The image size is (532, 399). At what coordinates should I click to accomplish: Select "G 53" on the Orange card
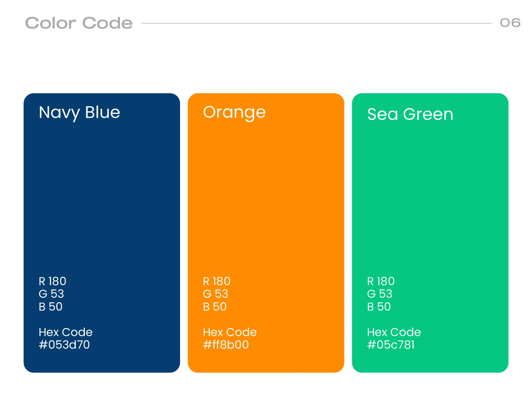pyautogui.click(x=215, y=294)
